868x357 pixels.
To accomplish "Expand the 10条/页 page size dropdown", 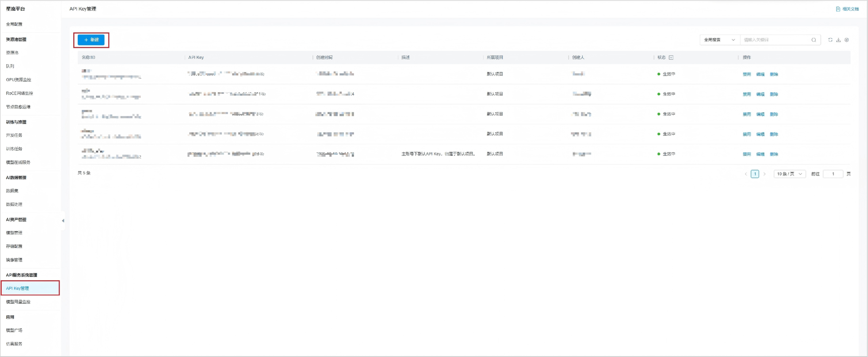I will click(789, 174).
